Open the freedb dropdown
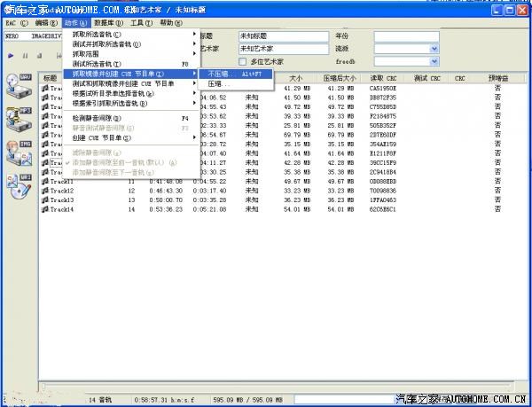 pos(434,62)
